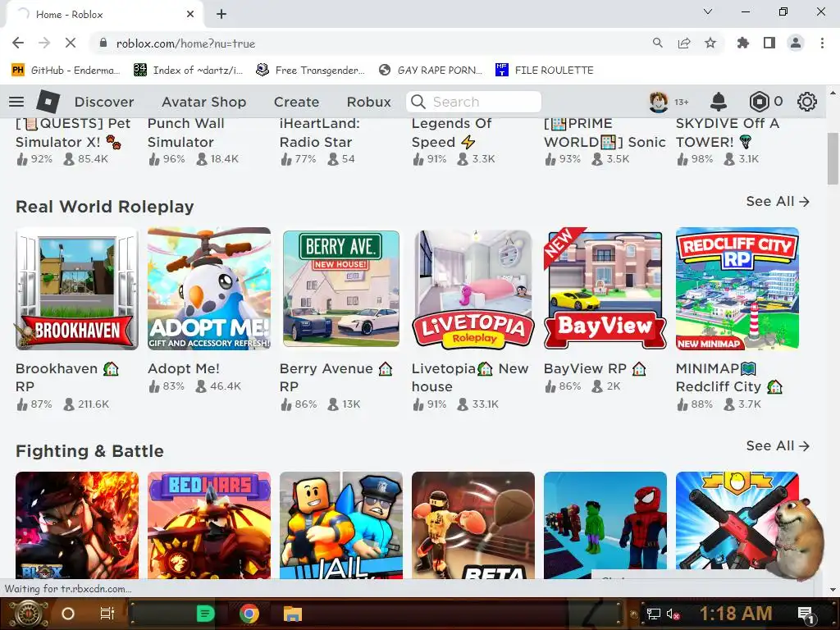Click the Pet Simulator X! title
This screenshot has width=840, height=630.
click(73, 132)
